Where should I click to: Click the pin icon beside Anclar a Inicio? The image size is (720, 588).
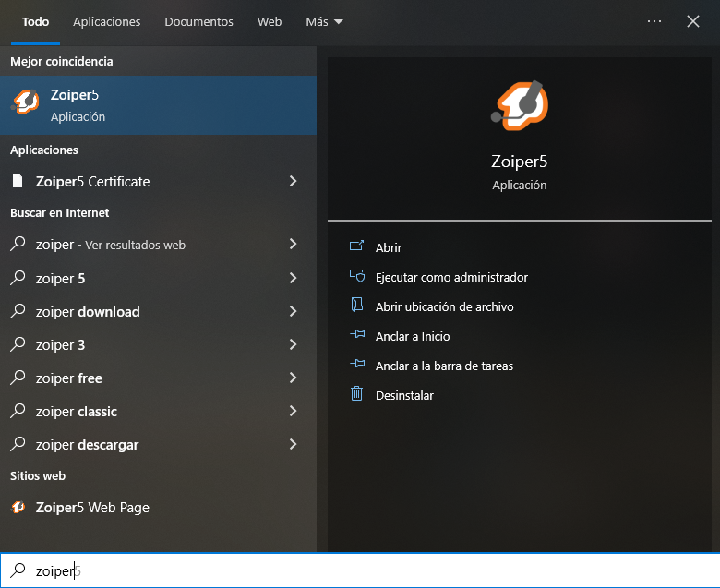pos(357,335)
